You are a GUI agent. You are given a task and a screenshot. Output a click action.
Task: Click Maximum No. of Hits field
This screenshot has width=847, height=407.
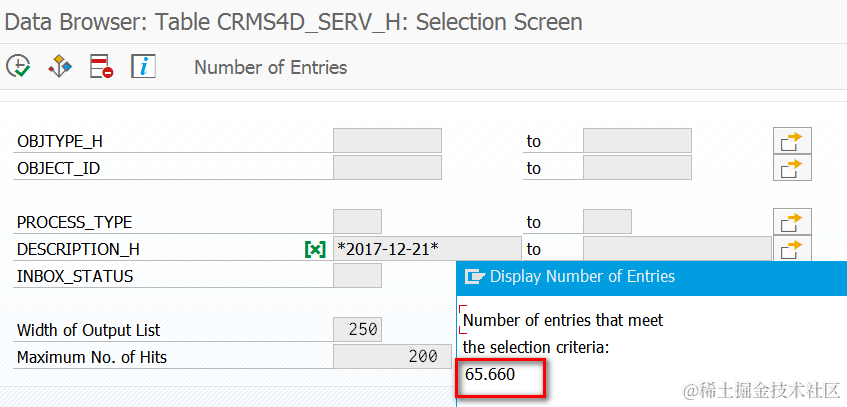pyautogui.click(x=392, y=357)
